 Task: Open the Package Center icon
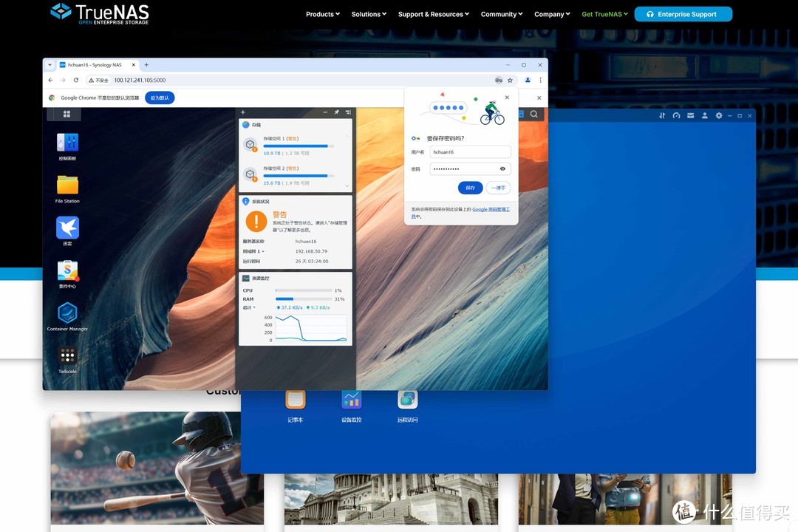67,270
